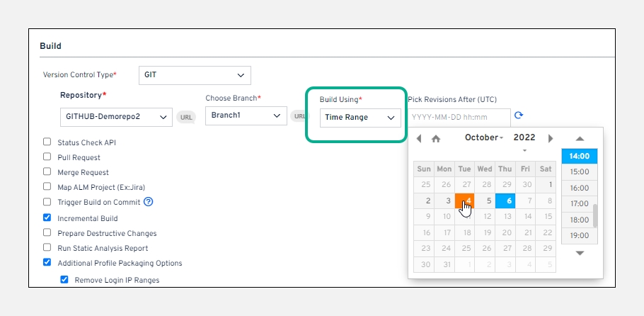Click the URL badge next to Repository
Viewport: 644px width, 316px height.
pos(186,117)
